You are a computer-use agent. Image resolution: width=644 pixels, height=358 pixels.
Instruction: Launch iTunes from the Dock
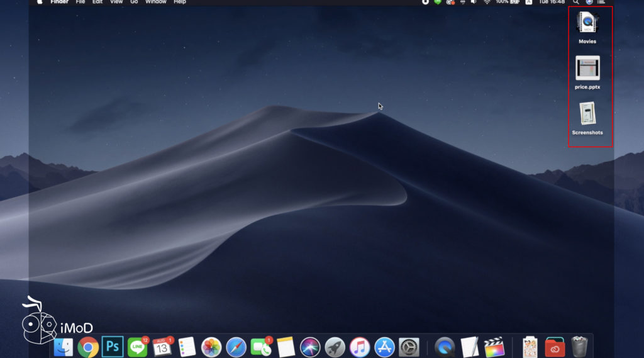359,348
